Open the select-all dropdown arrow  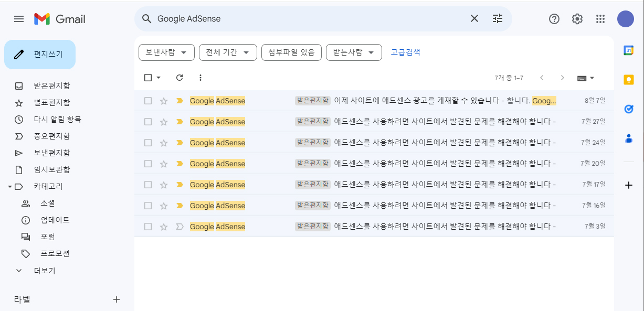click(159, 78)
